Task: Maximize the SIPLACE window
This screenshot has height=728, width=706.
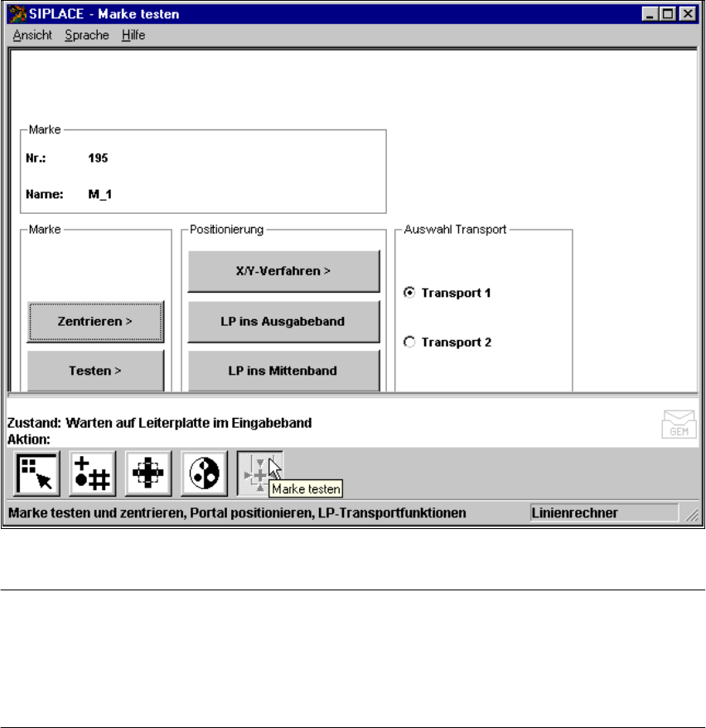Action: tap(668, 14)
